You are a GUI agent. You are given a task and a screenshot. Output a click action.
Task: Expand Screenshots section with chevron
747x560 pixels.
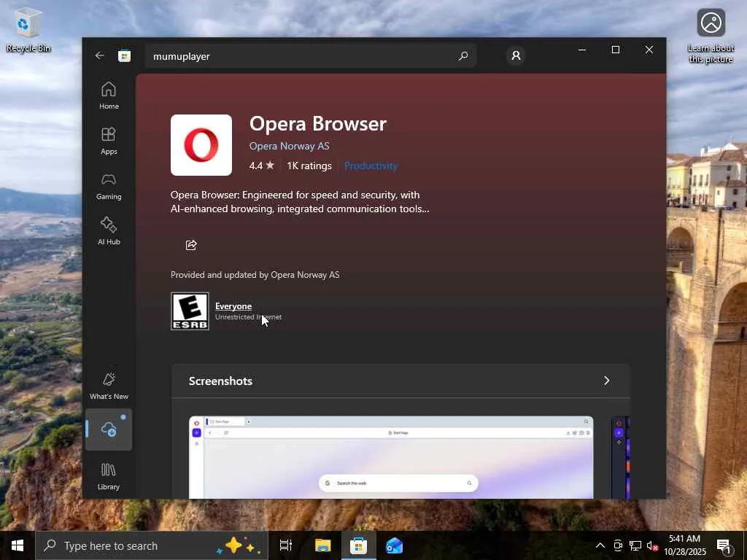[x=606, y=381]
